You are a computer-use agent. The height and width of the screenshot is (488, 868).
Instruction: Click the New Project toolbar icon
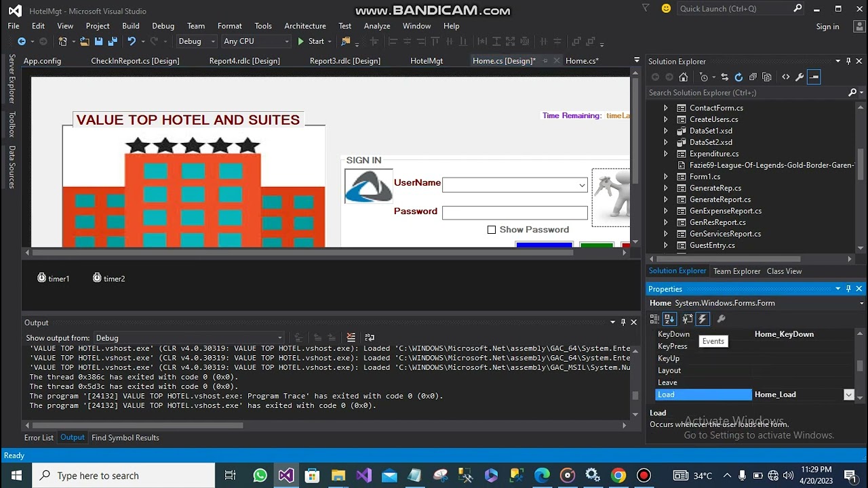point(63,41)
